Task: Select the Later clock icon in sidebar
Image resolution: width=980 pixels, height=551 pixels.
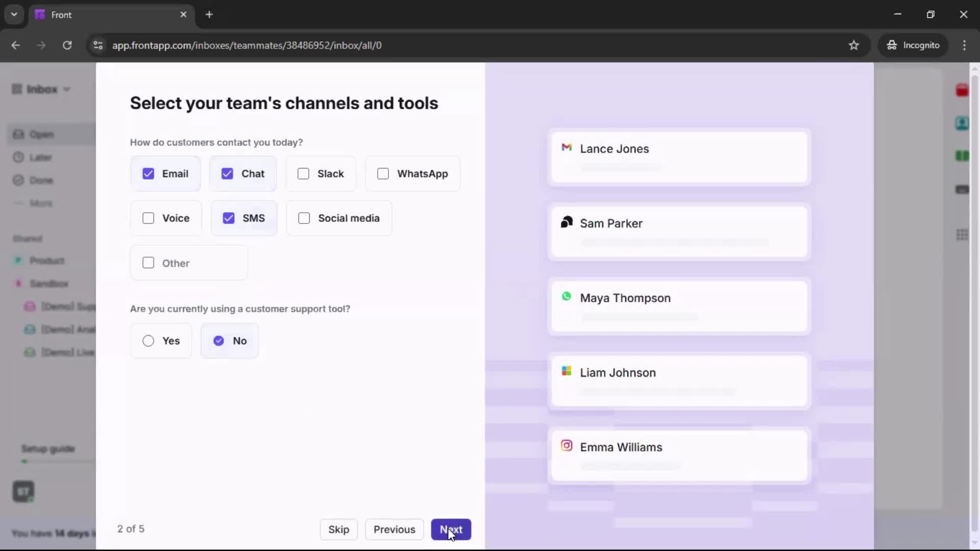Action: pos(18,157)
